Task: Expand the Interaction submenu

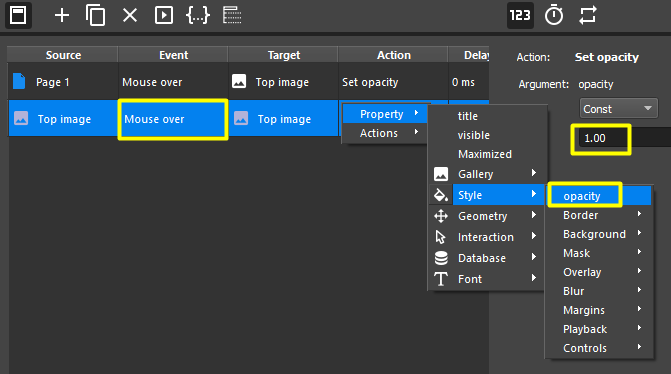Action: 487,237
